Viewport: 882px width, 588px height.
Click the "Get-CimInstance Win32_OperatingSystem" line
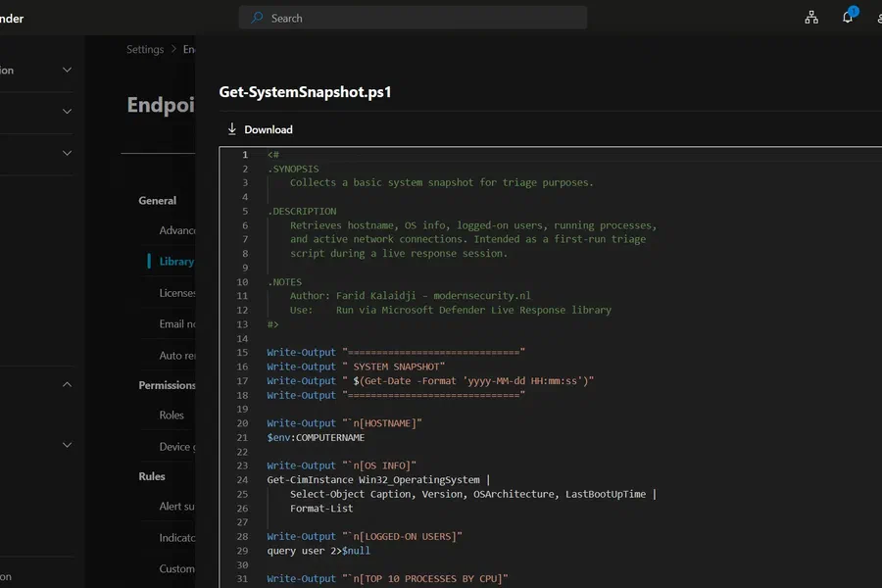pyautogui.click(x=378, y=480)
